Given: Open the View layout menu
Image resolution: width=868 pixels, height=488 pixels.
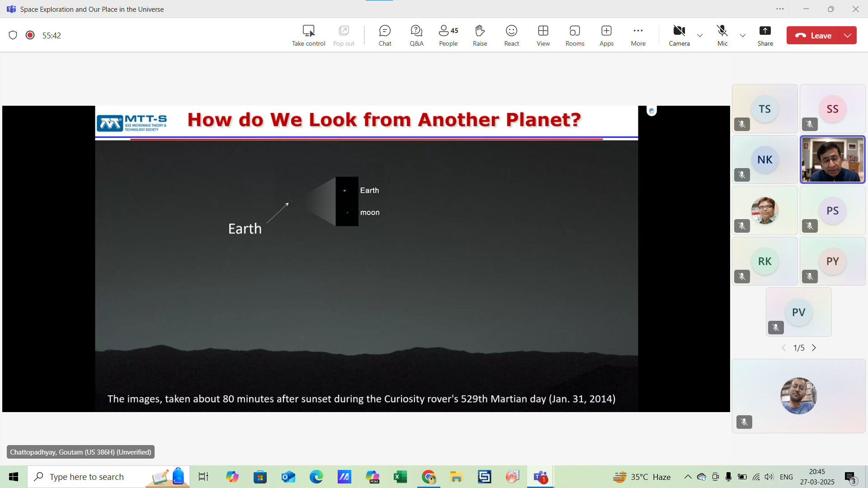Looking at the screenshot, I should click(x=543, y=35).
